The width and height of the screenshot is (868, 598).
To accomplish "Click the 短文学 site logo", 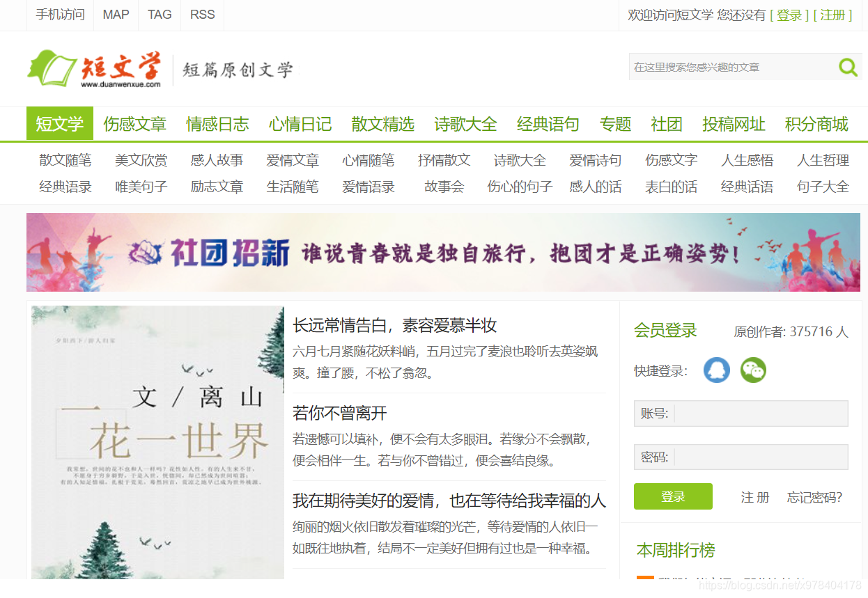I will (95, 69).
